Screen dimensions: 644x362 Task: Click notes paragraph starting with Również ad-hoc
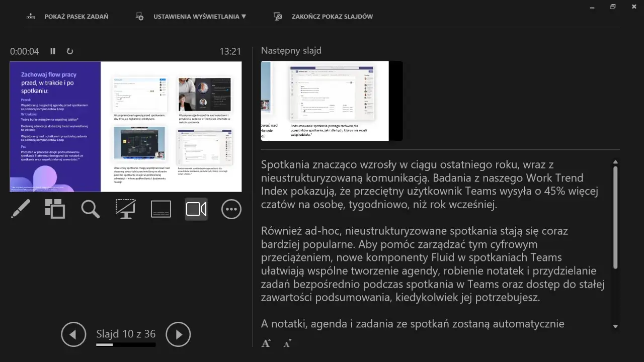[x=433, y=264]
